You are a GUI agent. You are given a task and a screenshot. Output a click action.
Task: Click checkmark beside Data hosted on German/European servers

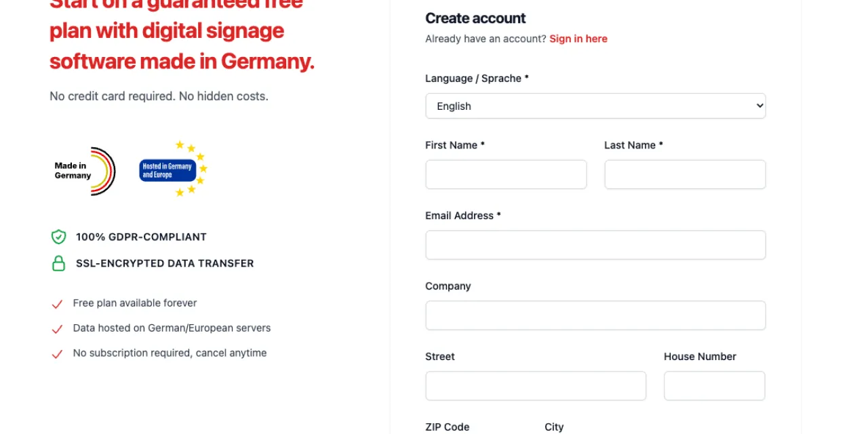pos(57,330)
